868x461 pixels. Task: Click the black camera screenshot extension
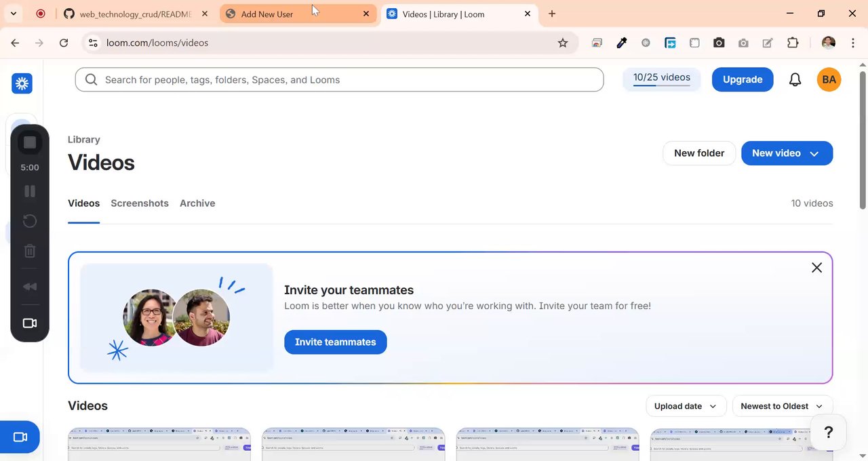pos(719,43)
